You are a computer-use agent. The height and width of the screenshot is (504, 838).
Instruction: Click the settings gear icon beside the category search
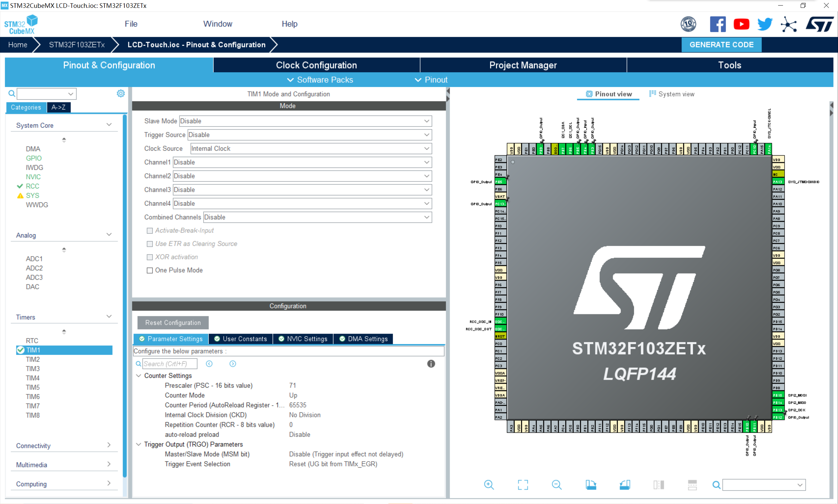pyautogui.click(x=121, y=94)
